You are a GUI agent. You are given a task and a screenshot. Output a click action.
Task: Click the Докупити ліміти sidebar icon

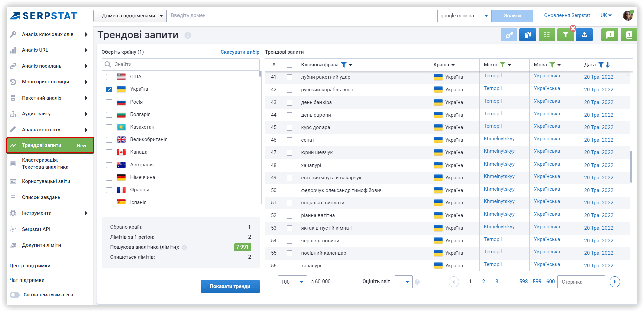(x=13, y=245)
